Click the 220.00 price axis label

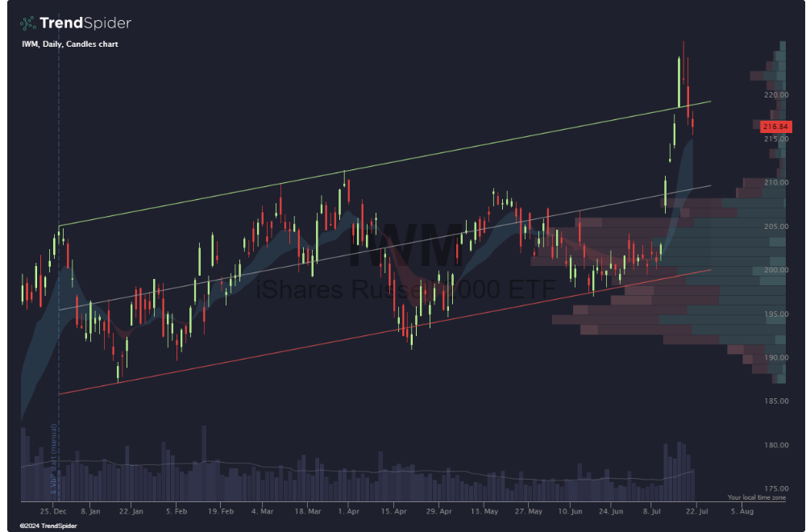(776, 95)
